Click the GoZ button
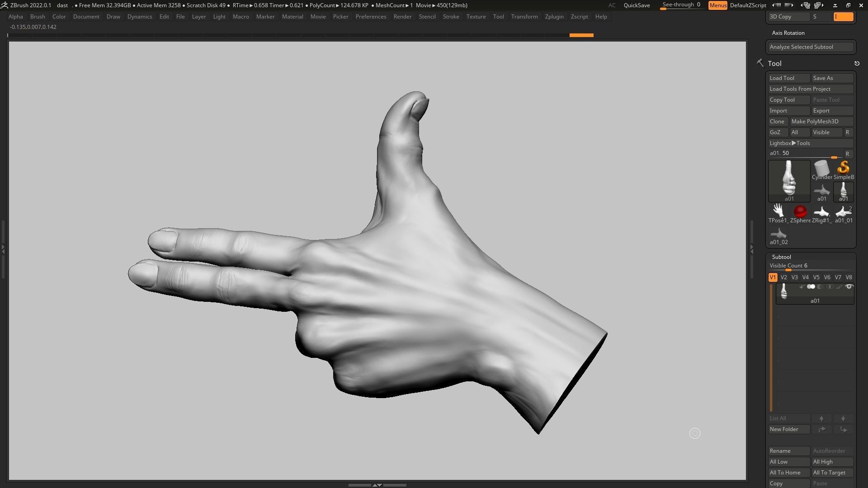 (778, 132)
